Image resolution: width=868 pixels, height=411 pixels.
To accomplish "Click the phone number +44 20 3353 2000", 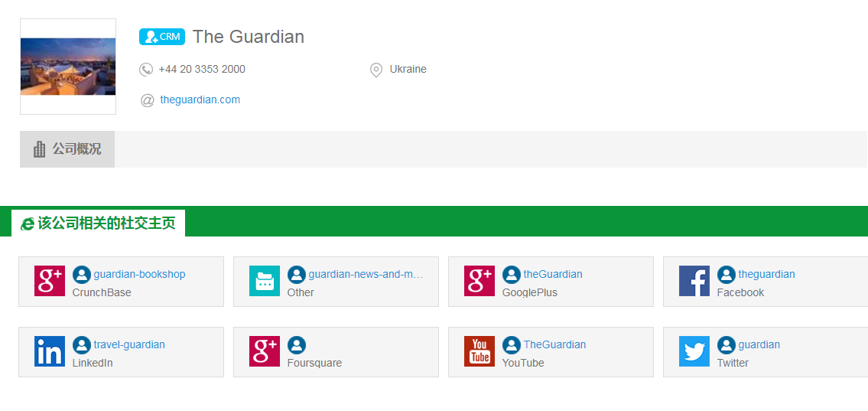I will (202, 69).
